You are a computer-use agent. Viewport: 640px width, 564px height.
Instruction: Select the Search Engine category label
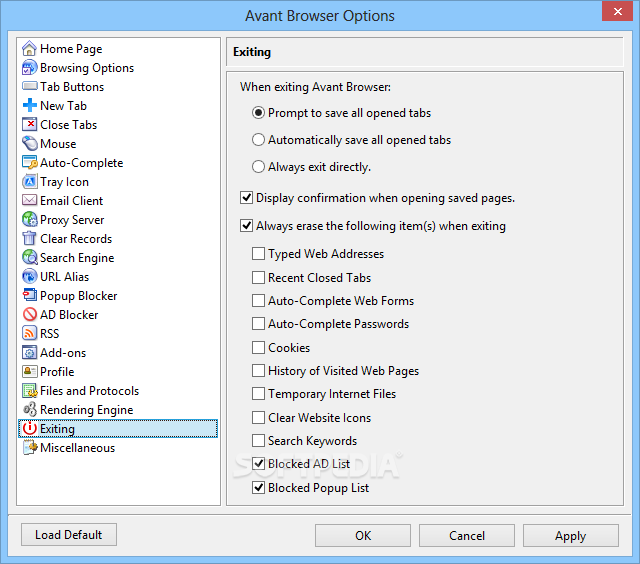[77, 258]
